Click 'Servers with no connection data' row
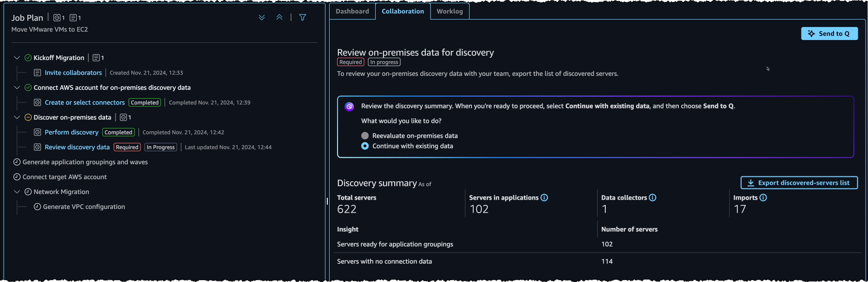Image resolution: width=868 pixels, height=282 pixels. [x=597, y=262]
